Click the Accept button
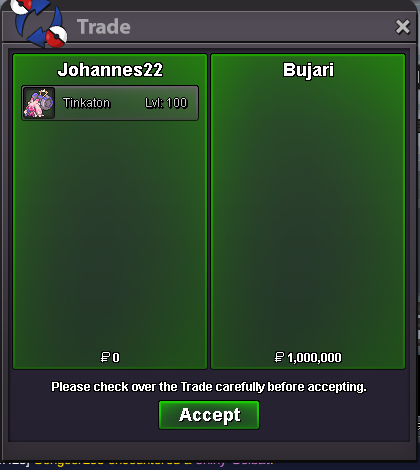This screenshot has width=420, height=470. click(209, 415)
